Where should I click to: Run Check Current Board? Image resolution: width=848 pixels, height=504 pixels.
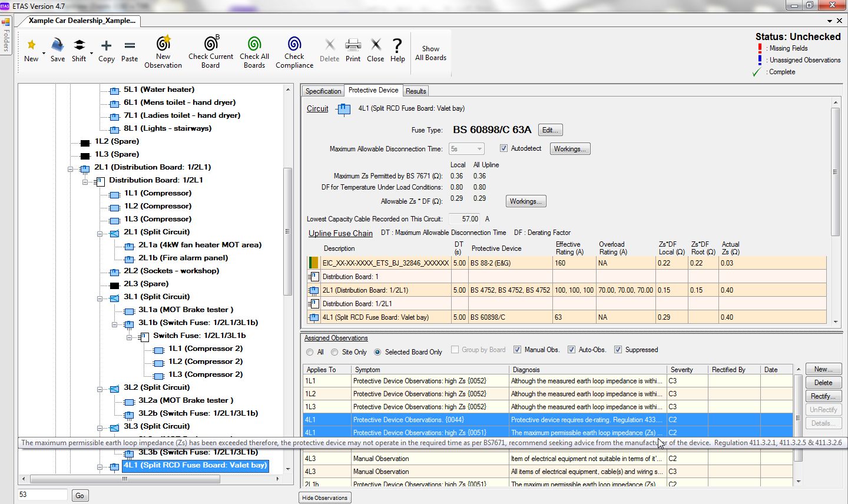click(211, 52)
